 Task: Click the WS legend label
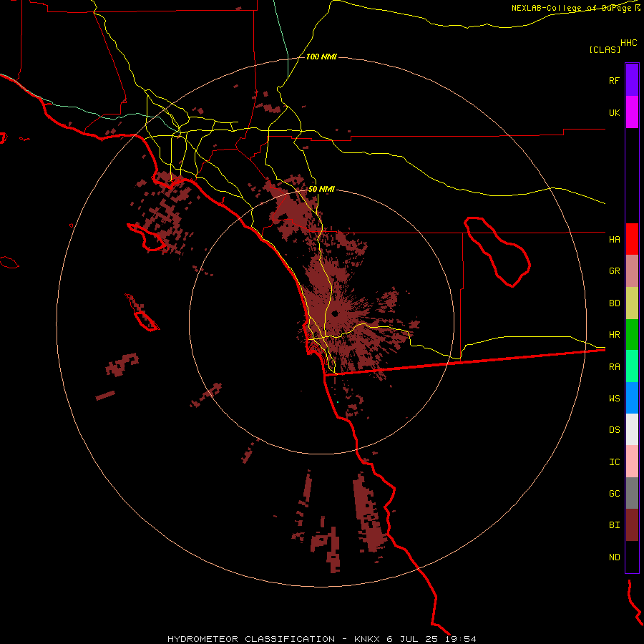[x=614, y=398]
